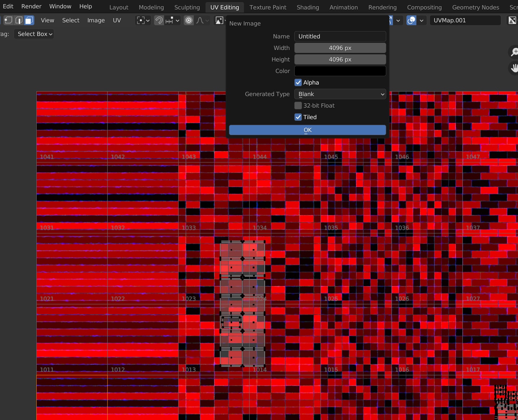Switch to the Texture Paint workspace tab
518x420 pixels.
coord(268,7)
